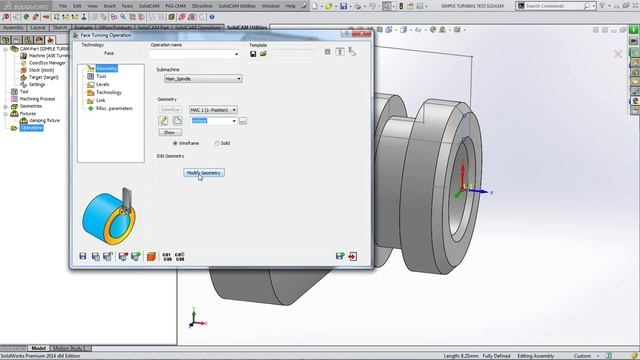Viewport: 640px width, 360px height.
Task: Click the second GCode icon
Action: pos(180,257)
